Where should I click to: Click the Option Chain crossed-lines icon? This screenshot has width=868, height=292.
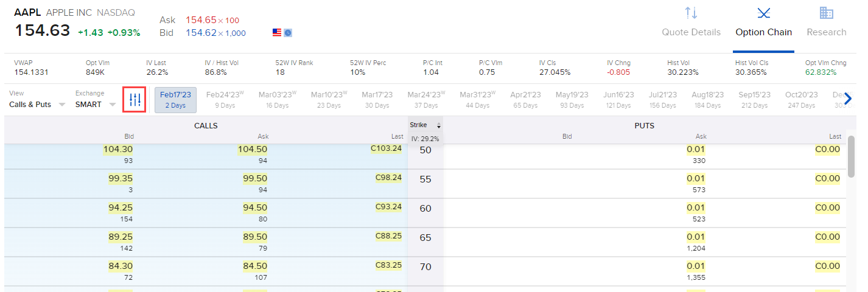[763, 13]
